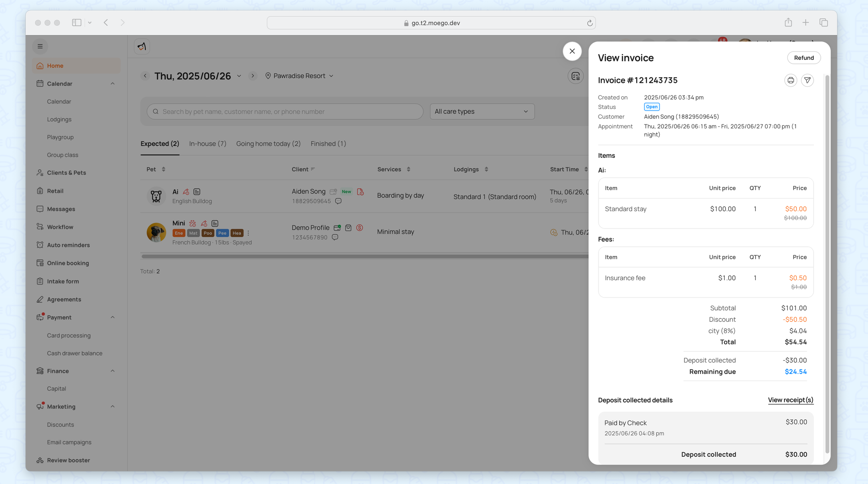The image size is (868, 484).
Task: Open Online booking in sidebar
Action: [68, 263]
